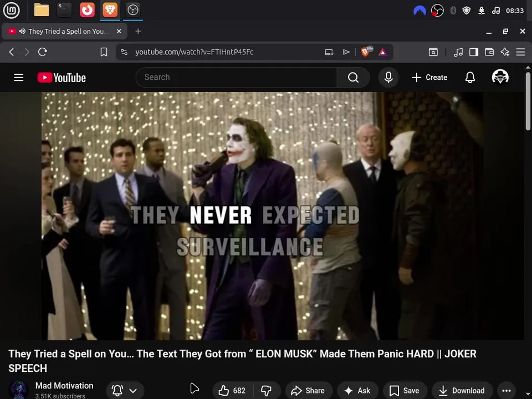Screen dimensions: 532x399
Task: Launch the Terminal from the panel
Action: [x=64, y=10]
